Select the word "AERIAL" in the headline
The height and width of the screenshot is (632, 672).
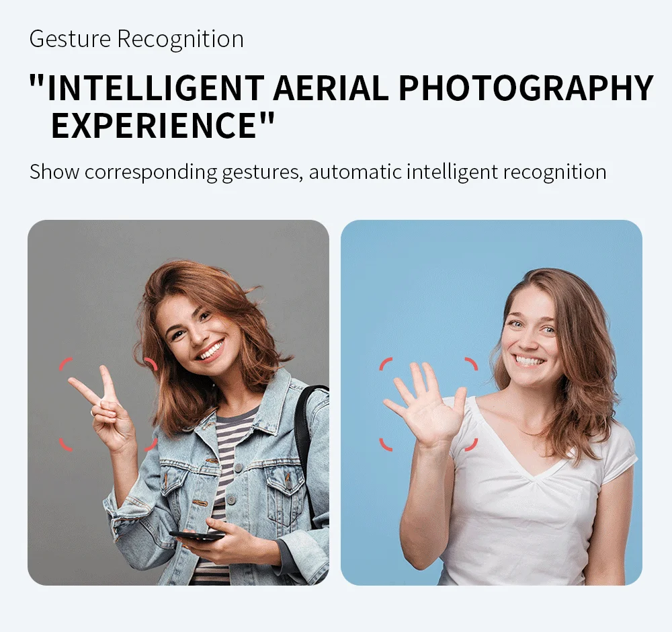point(331,88)
